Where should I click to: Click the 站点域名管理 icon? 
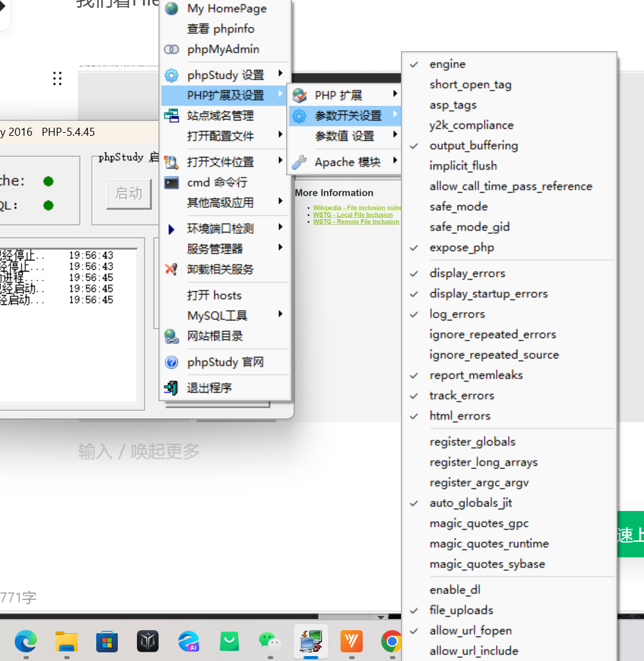[x=171, y=115]
